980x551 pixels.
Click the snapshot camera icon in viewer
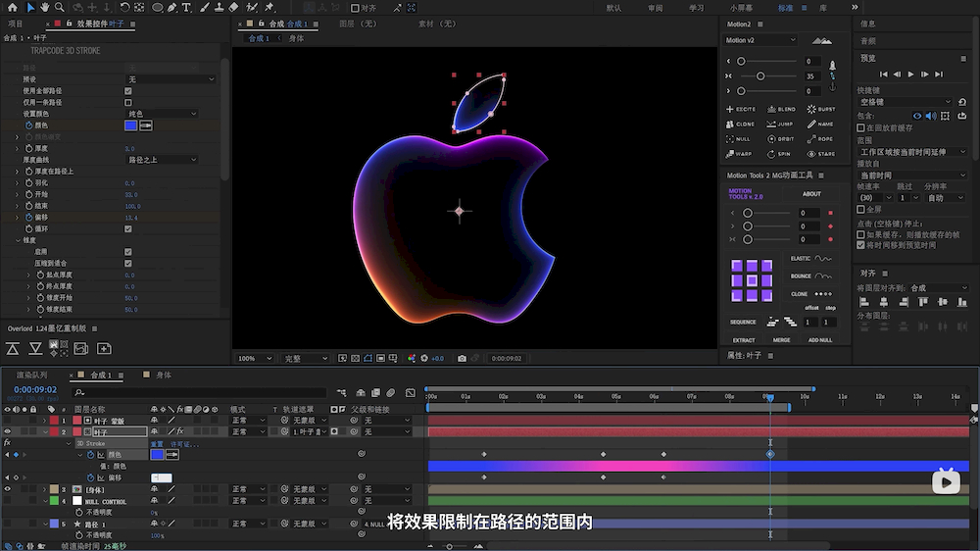(462, 359)
